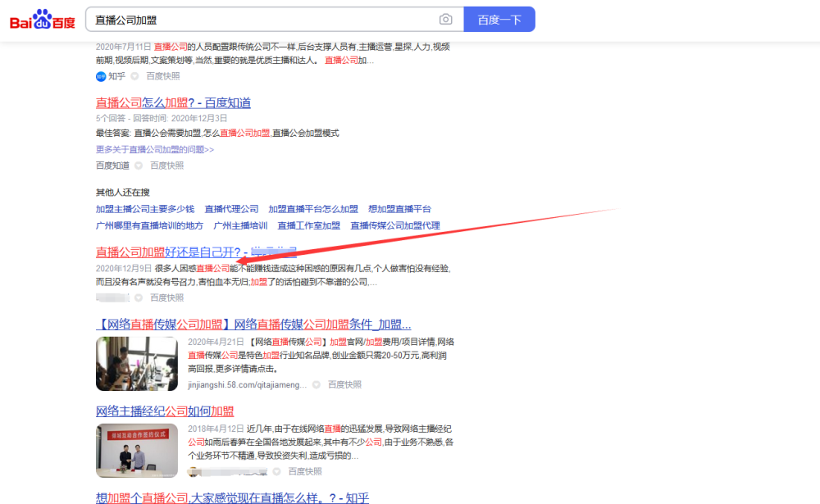This screenshot has width=820, height=504.
Task: Open camera image search icon
Action: pyautogui.click(x=445, y=20)
